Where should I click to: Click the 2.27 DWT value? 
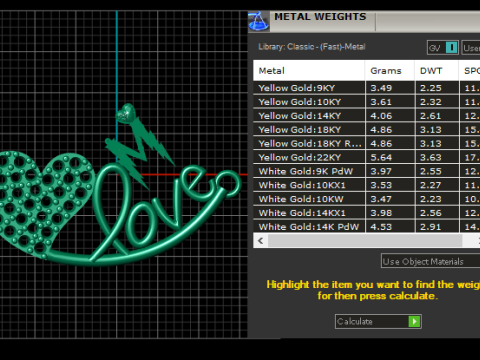[x=431, y=185]
